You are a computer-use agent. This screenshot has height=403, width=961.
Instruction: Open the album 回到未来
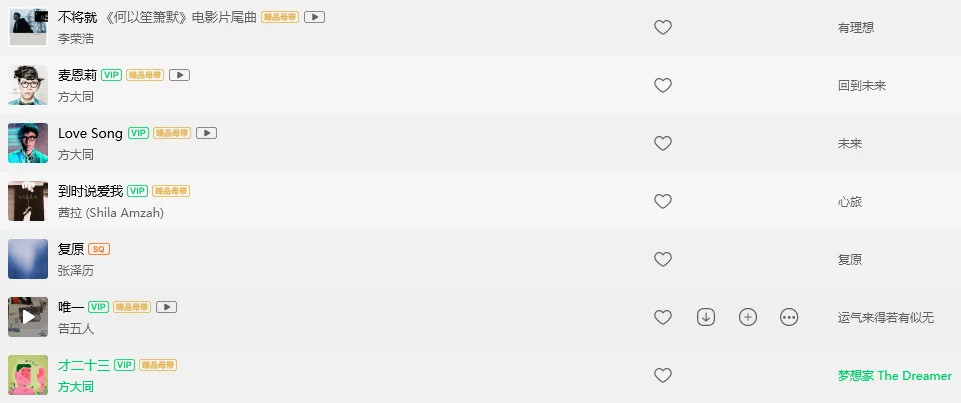coord(862,86)
